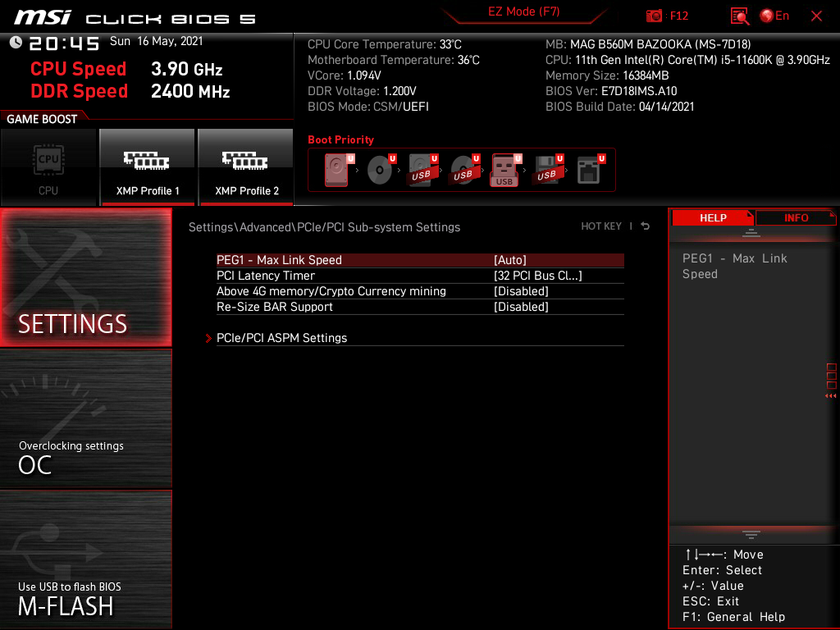This screenshot has height=630, width=840.
Task: Open the [32 PCI Bus Cl...] value dropdown
Action: click(x=538, y=276)
